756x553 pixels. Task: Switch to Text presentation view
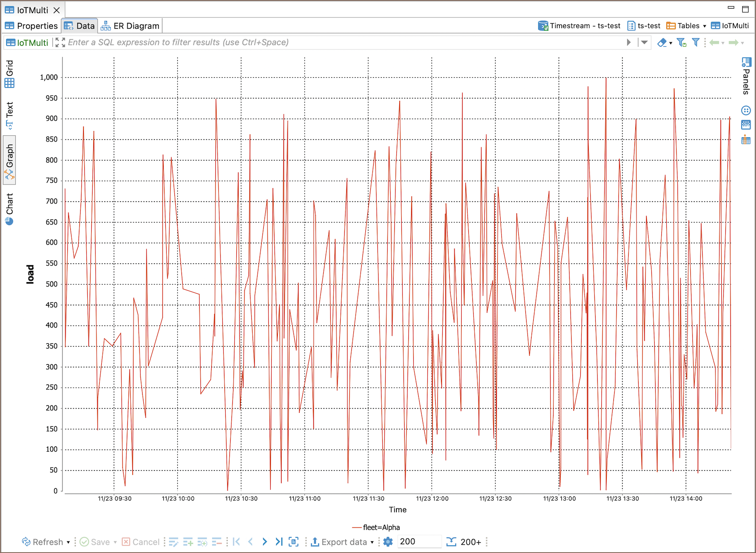(10, 115)
